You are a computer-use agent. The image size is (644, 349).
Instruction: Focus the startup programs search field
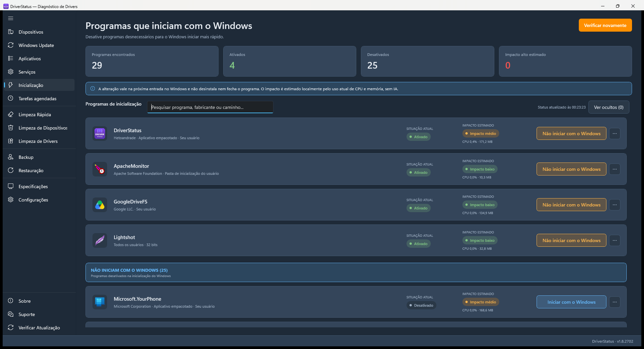210,107
